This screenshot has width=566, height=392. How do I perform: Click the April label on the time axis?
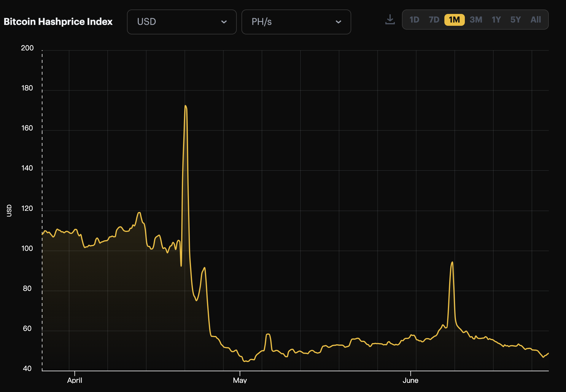coord(74,380)
